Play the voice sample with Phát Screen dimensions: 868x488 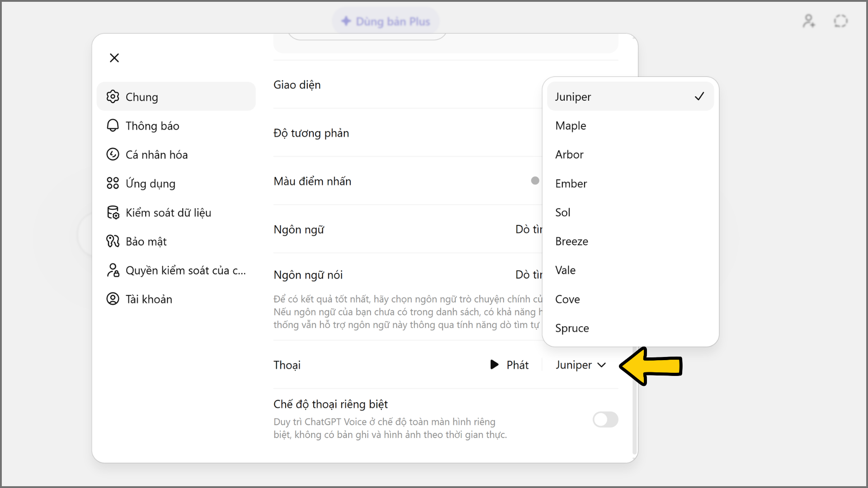tap(509, 365)
